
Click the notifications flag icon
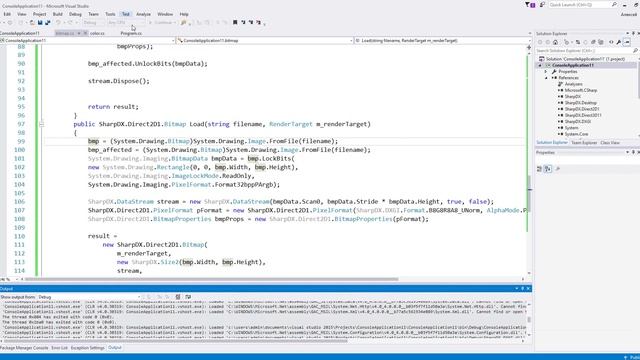coord(530,5)
